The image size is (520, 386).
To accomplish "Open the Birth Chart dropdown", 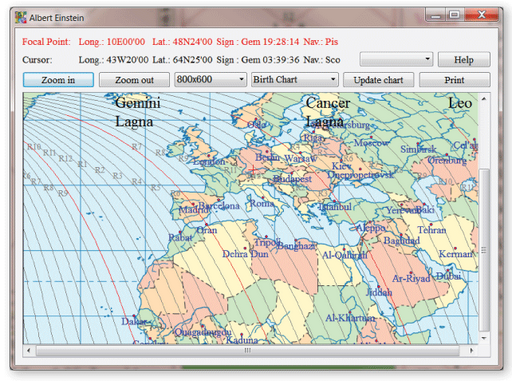I will (295, 80).
